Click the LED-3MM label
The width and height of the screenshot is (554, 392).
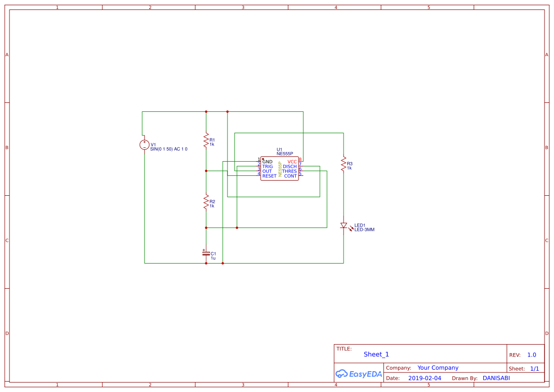tap(364, 230)
